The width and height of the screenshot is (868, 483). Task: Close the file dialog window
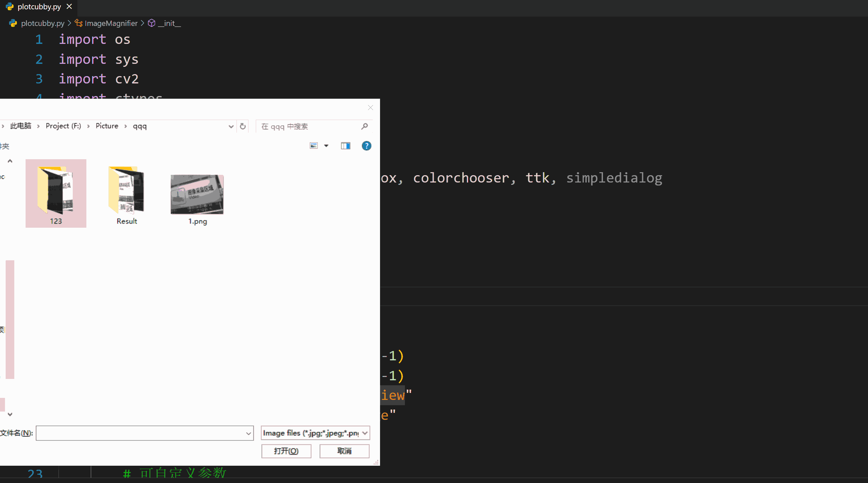pos(370,108)
